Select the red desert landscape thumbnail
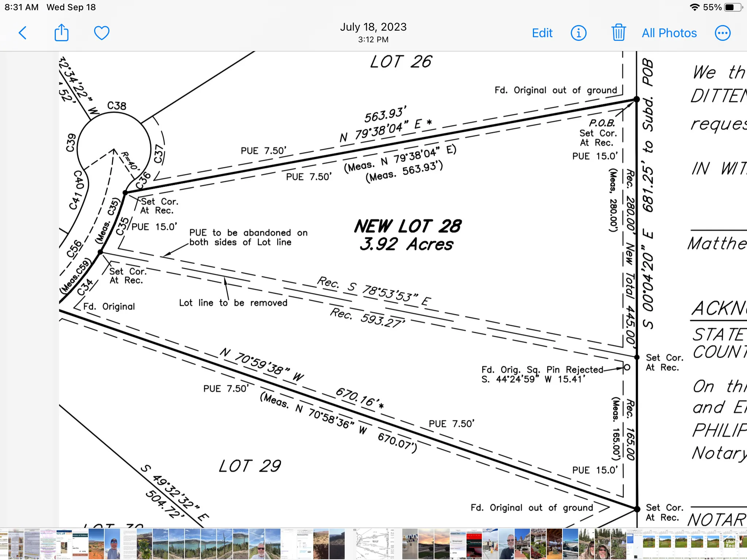Image resolution: width=747 pixels, height=560 pixels. pos(96,544)
